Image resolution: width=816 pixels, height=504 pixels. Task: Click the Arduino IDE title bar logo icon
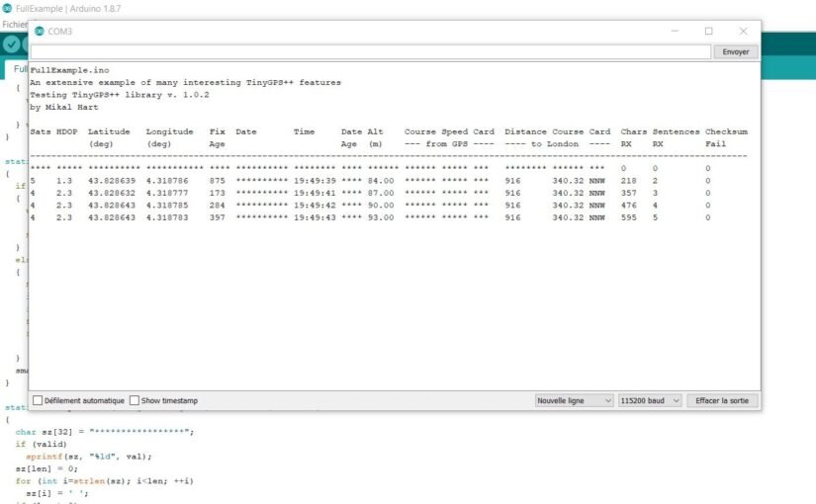(x=7, y=8)
